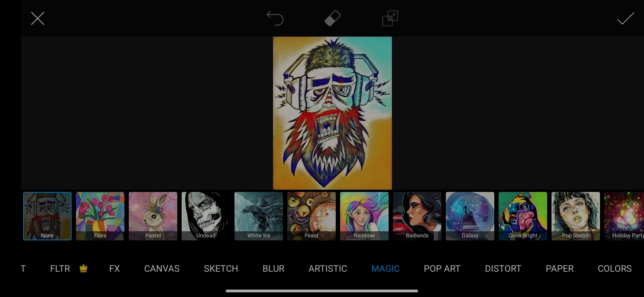Switch to the CANVAS tab
The image size is (644, 297).
(162, 268)
